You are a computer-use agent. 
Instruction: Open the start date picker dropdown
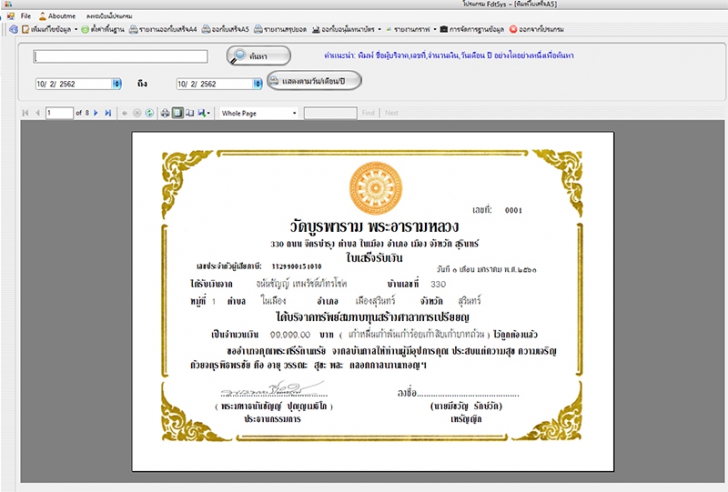[117, 84]
